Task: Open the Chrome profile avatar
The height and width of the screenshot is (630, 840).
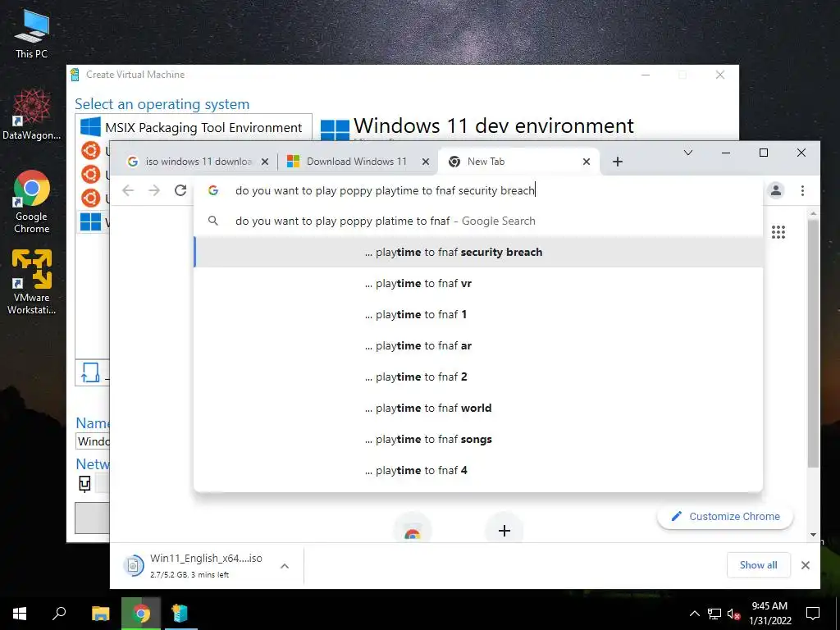Action: (x=776, y=190)
